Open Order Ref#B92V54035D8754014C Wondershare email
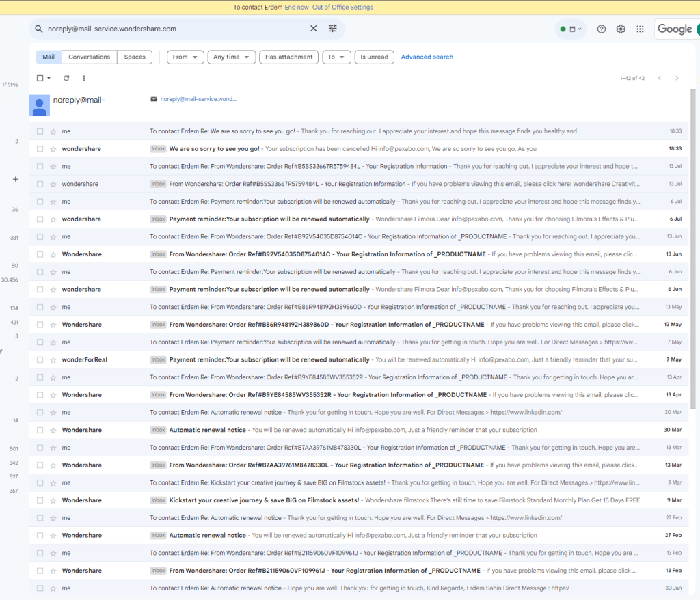This screenshot has width=700, height=600. point(358,254)
